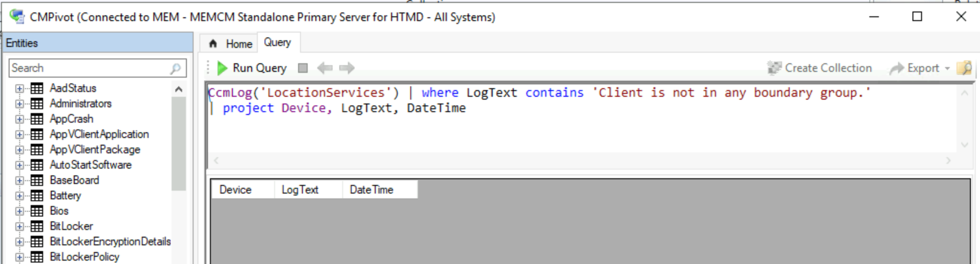The height and width of the screenshot is (264, 980).
Task: Click the Entities search magnifier icon
Action: tap(175, 69)
